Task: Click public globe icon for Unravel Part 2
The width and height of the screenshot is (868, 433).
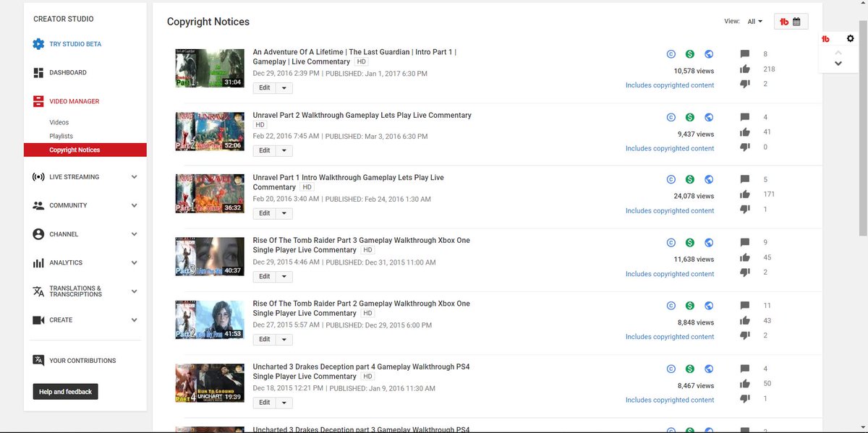Action: (x=709, y=117)
